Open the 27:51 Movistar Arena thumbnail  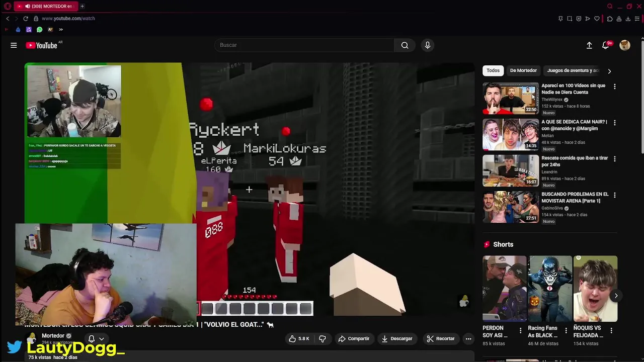pos(511,207)
